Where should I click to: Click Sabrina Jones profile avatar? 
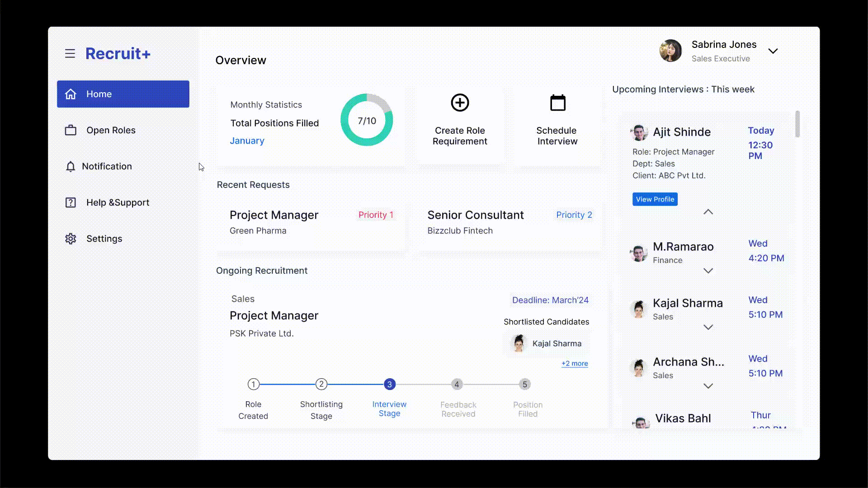tap(670, 51)
